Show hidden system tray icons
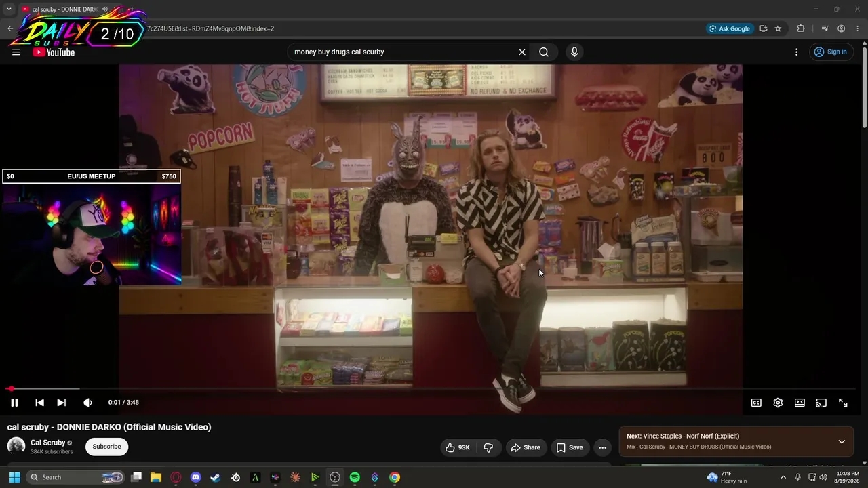868x488 pixels. [x=783, y=477]
